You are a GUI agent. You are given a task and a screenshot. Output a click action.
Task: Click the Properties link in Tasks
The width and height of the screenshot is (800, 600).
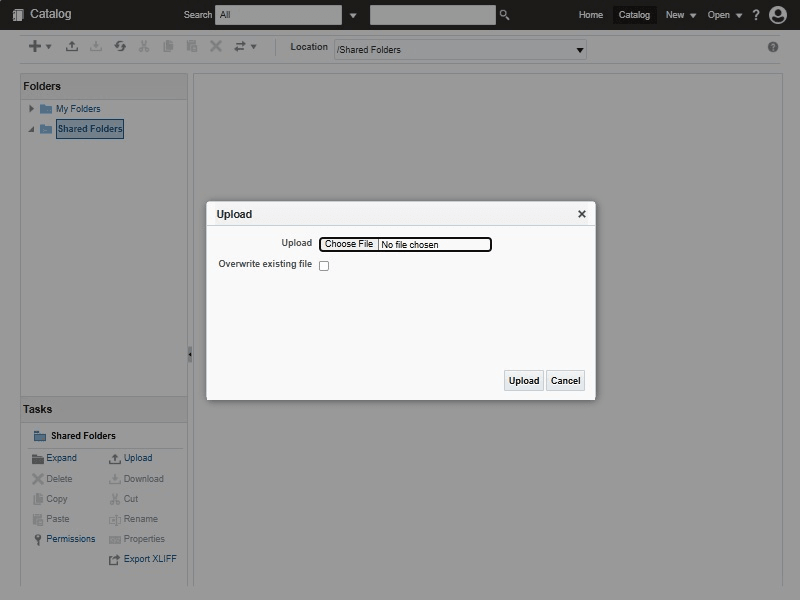pyautogui.click(x=144, y=539)
